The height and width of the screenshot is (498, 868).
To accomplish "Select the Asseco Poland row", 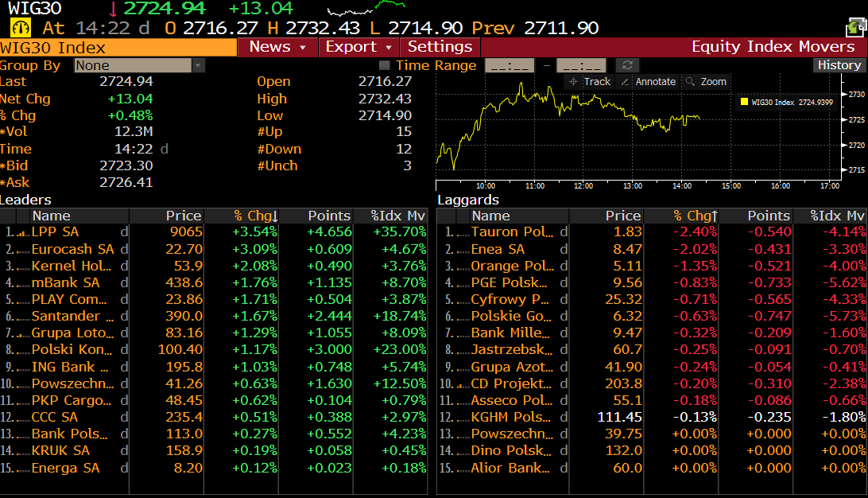I will [652, 400].
